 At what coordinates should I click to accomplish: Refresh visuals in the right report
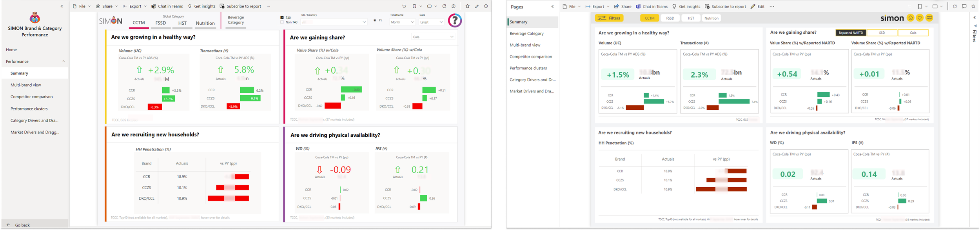tap(955, 7)
